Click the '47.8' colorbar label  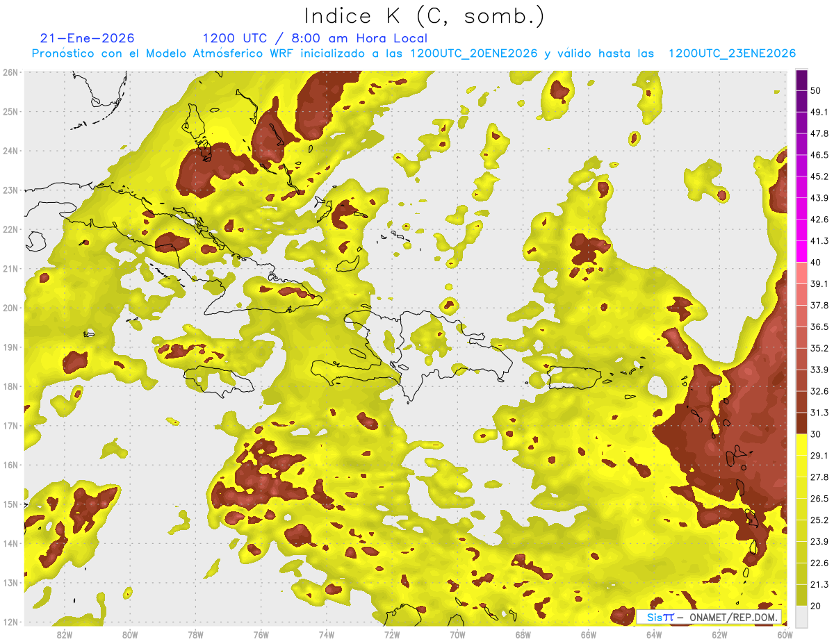pos(820,133)
